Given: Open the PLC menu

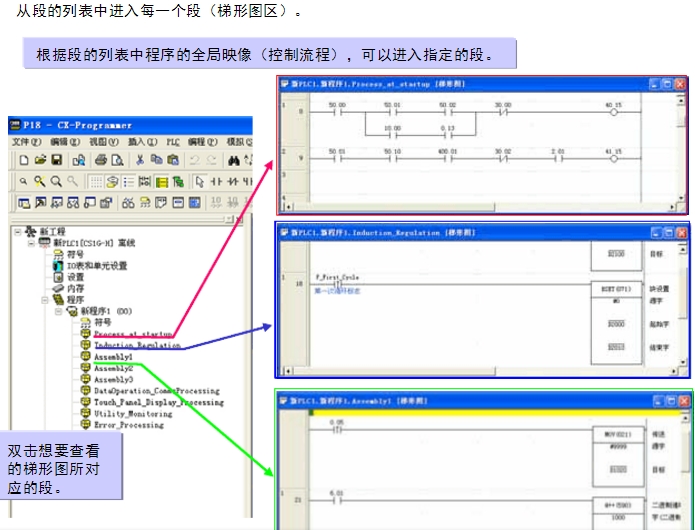Looking at the screenshot, I should 173,142.
